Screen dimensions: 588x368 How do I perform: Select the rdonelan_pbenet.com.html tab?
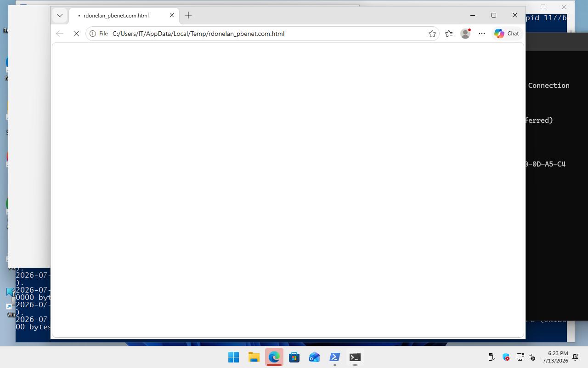coord(124,15)
